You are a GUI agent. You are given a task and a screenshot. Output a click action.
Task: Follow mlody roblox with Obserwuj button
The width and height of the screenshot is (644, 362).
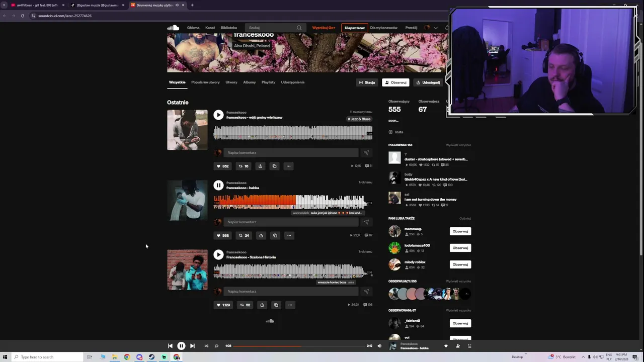click(460, 264)
